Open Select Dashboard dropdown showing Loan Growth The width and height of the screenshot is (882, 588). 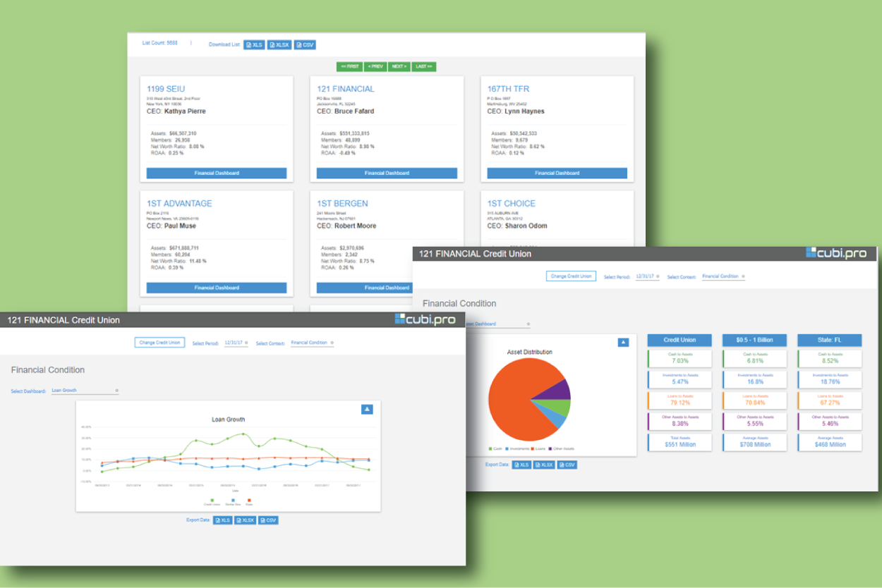point(85,390)
